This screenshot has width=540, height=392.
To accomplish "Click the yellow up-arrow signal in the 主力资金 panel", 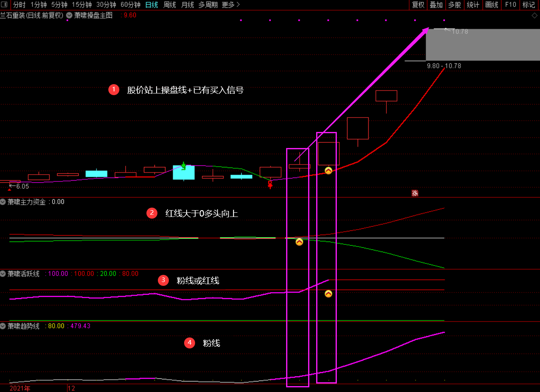I will (x=299, y=242).
